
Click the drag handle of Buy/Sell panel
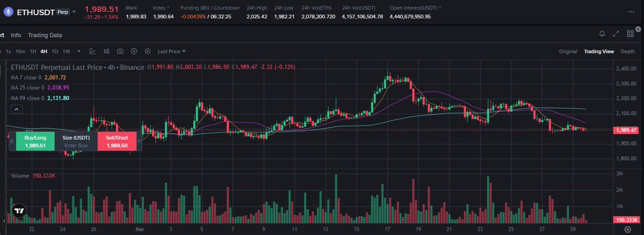[x=11, y=141]
